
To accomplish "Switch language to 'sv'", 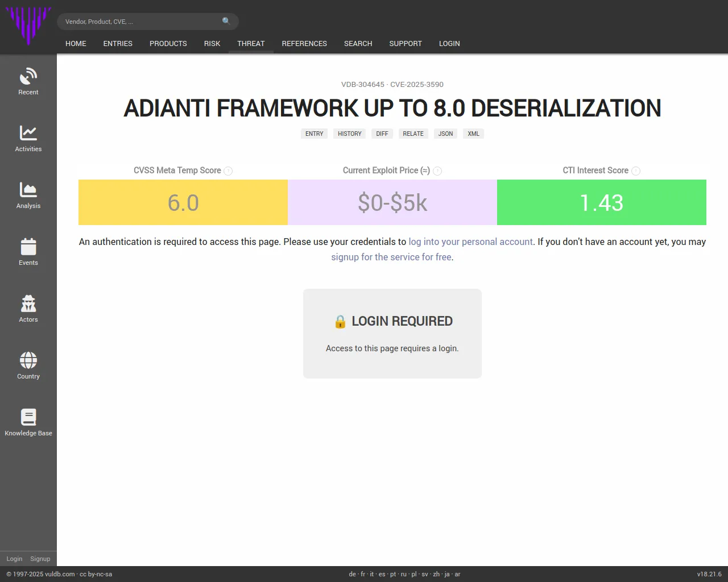I will coord(425,574).
